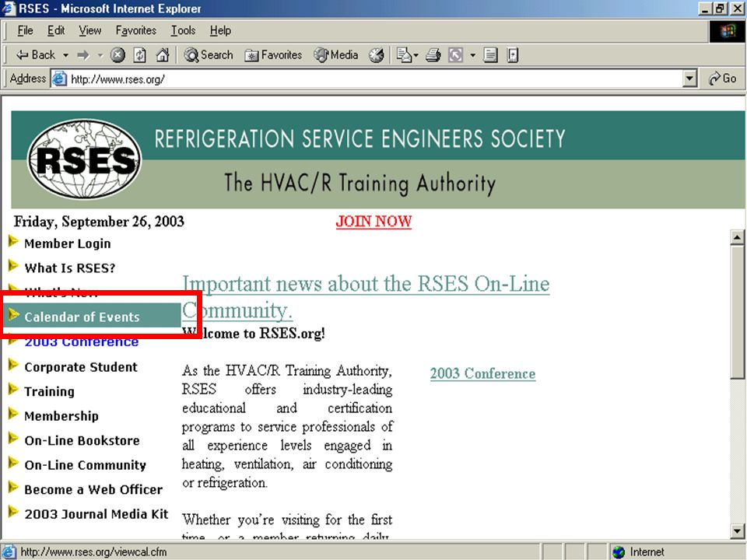
Task: Click the yellow arrow beside Become a Web Officer
Action: click(13, 488)
